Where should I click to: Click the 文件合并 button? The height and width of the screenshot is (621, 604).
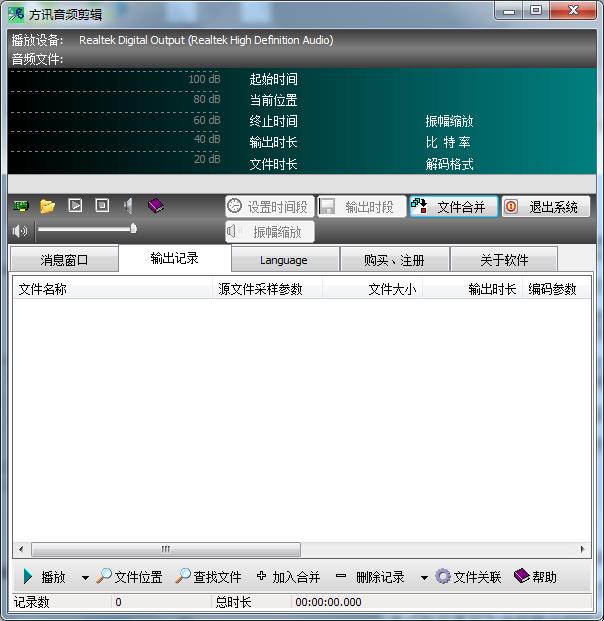pos(453,207)
